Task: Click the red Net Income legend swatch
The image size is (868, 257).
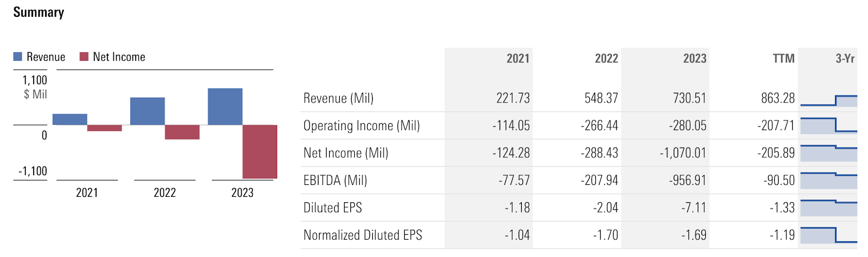Action: click(x=84, y=56)
